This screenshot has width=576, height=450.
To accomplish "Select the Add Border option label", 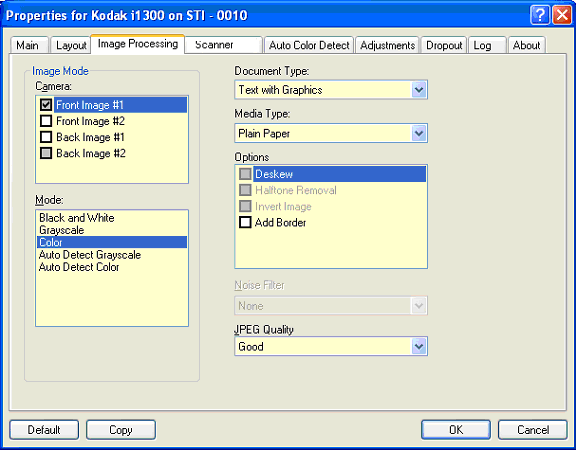I will 280,223.
